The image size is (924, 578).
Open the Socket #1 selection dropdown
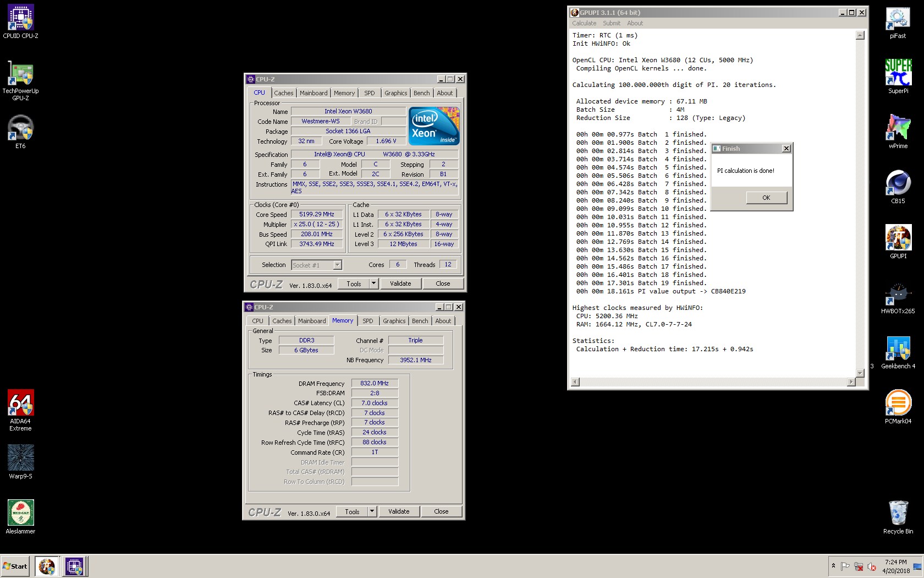pyautogui.click(x=316, y=265)
